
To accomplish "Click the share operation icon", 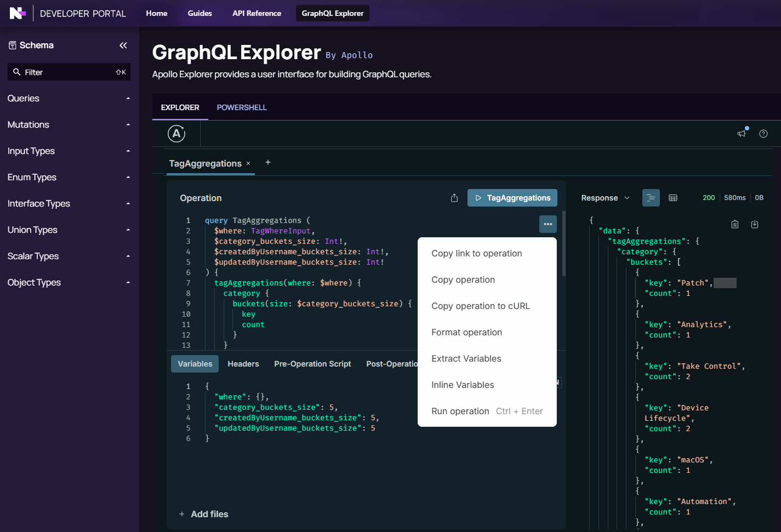I will [x=454, y=198].
